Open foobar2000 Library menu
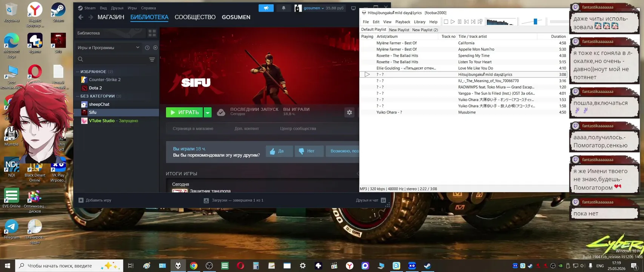This screenshot has height=272, width=644. 419,22
